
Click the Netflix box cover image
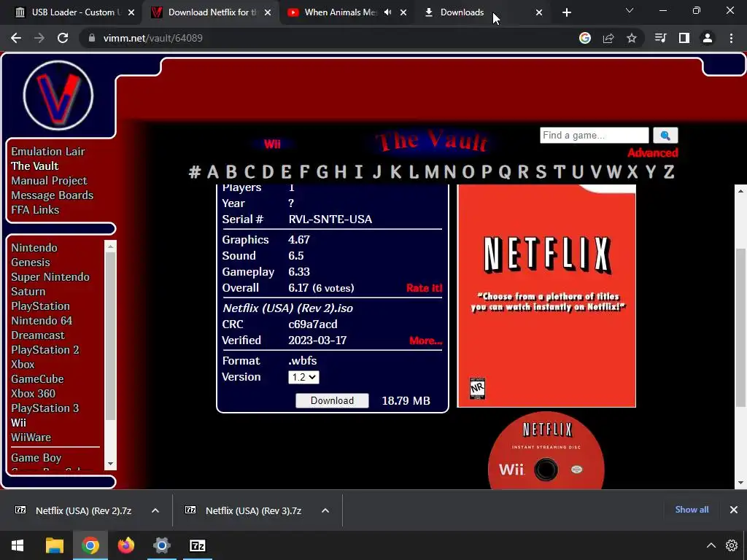(x=546, y=296)
